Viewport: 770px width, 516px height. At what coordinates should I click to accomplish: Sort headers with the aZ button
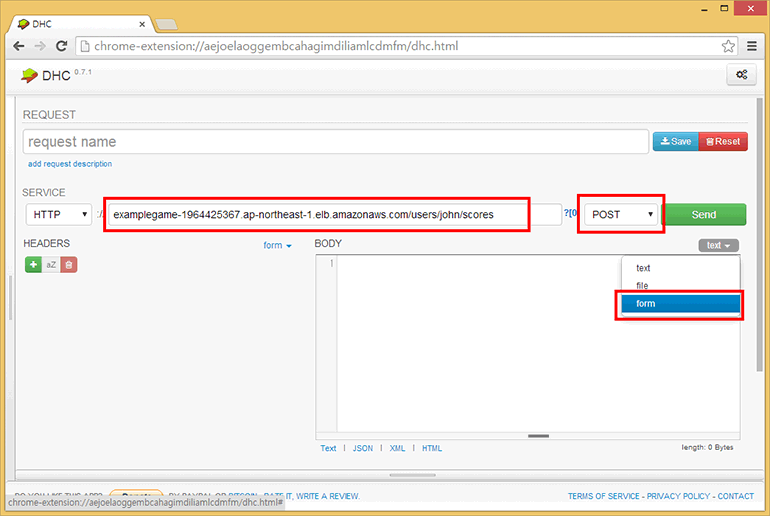pos(51,264)
